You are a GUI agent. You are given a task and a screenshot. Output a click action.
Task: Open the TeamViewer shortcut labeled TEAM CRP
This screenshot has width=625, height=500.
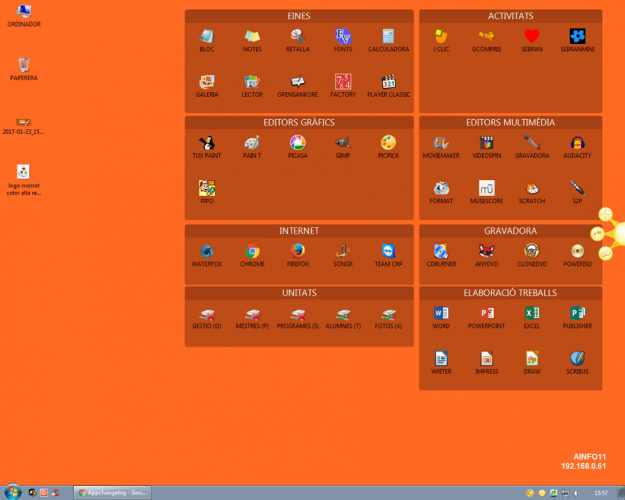388,252
